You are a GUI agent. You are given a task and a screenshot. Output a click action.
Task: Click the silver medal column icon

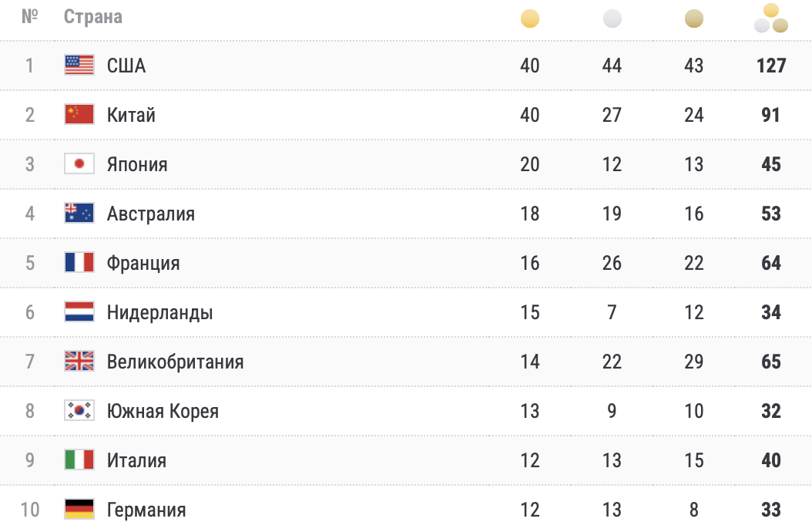tap(612, 19)
